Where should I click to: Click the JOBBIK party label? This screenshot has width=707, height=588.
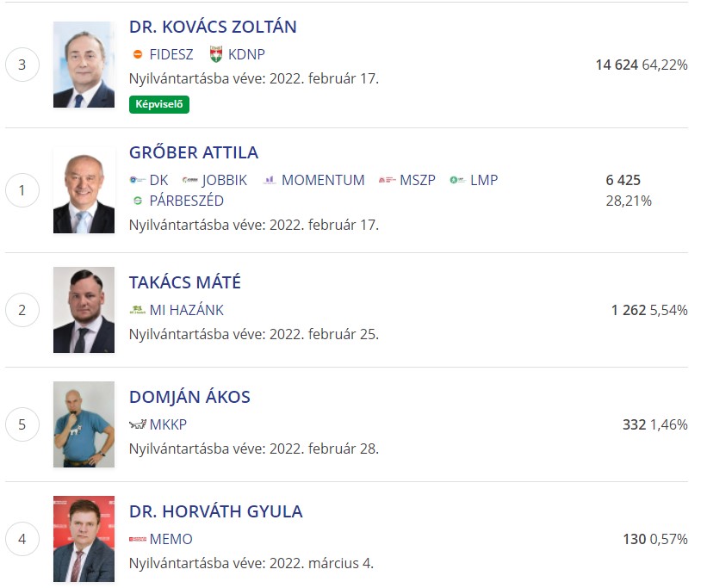pyautogui.click(x=224, y=180)
